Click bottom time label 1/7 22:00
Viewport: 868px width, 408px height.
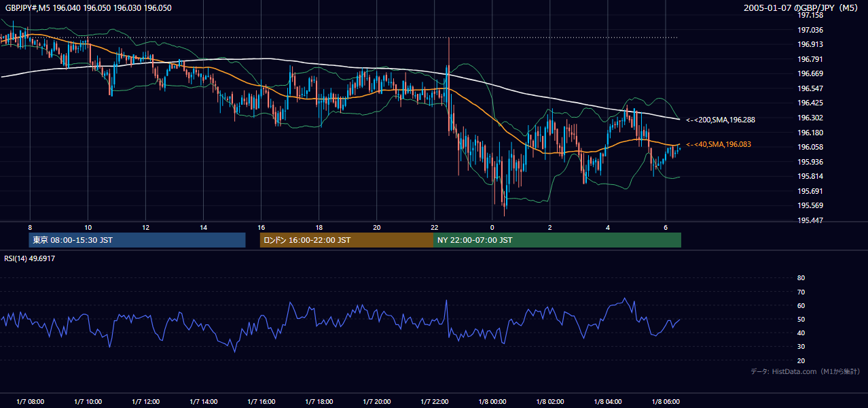click(x=435, y=401)
